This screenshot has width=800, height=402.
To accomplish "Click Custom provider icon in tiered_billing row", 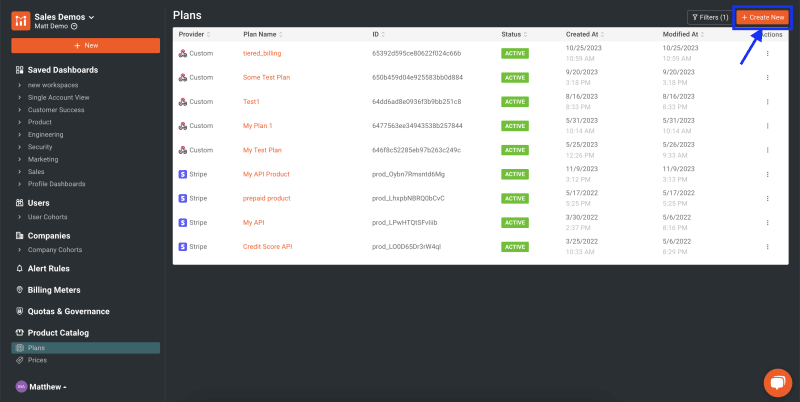I will pos(183,53).
